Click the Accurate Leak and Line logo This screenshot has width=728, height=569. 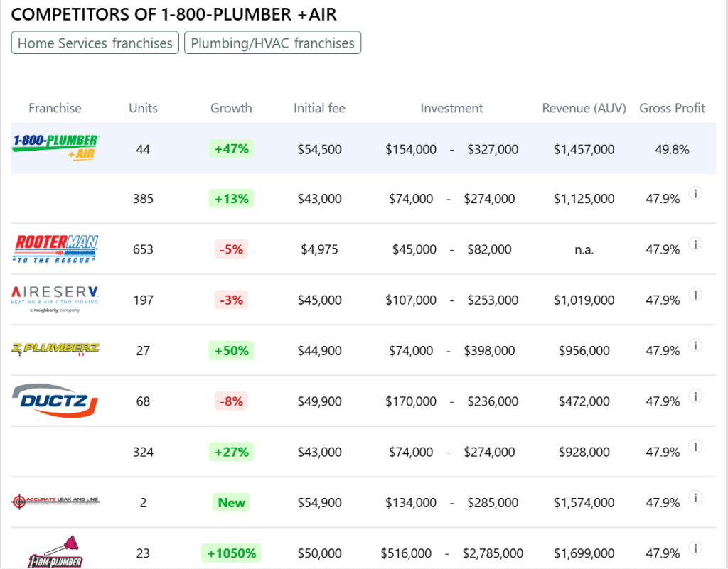[55, 502]
